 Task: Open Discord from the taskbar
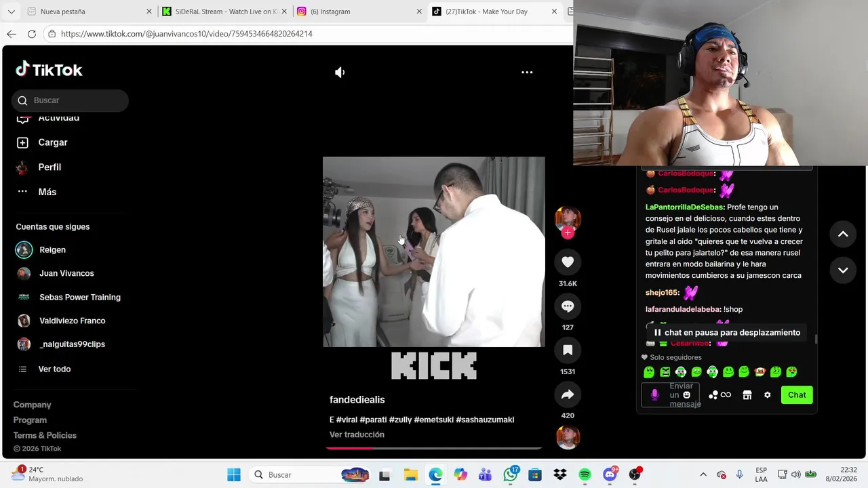(610, 474)
